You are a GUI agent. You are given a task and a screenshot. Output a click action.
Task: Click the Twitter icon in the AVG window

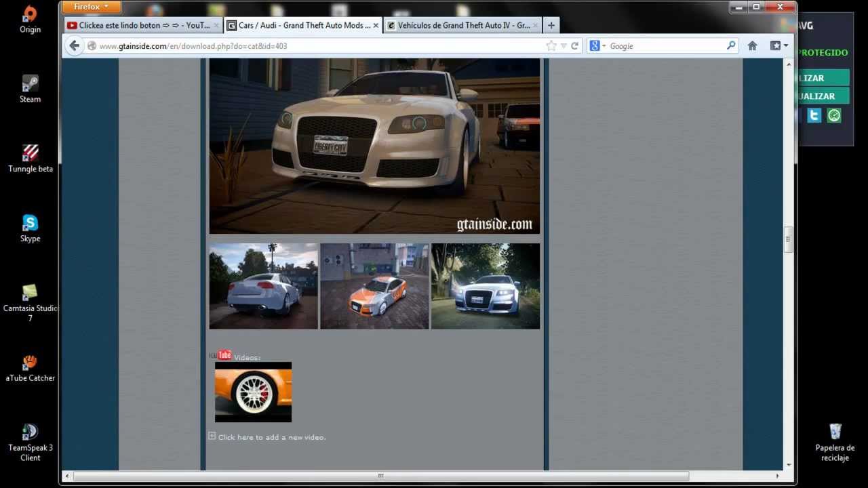814,115
